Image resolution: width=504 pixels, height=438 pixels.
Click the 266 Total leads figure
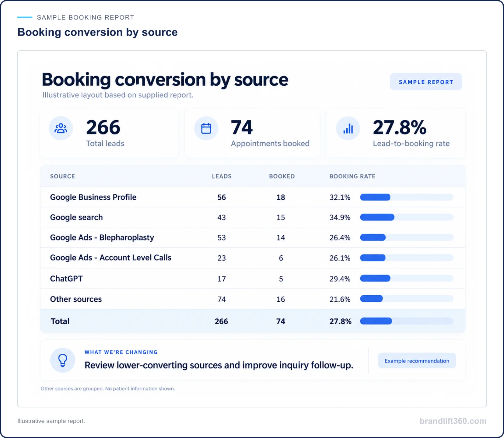pyautogui.click(x=103, y=127)
